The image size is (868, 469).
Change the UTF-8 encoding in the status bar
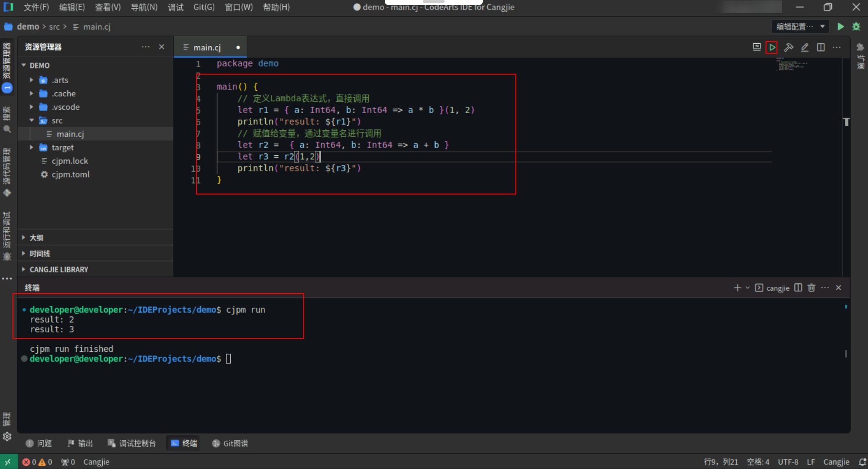(x=788, y=462)
